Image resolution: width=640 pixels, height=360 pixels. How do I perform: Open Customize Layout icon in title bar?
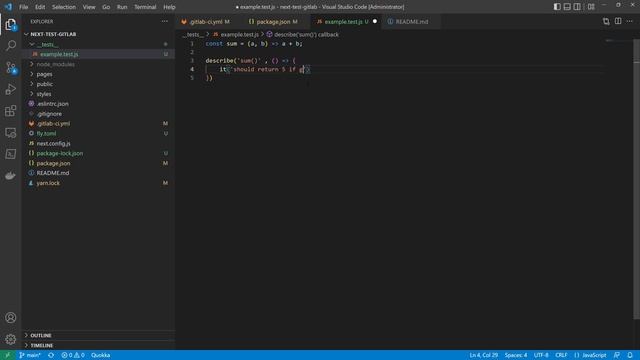point(591,7)
